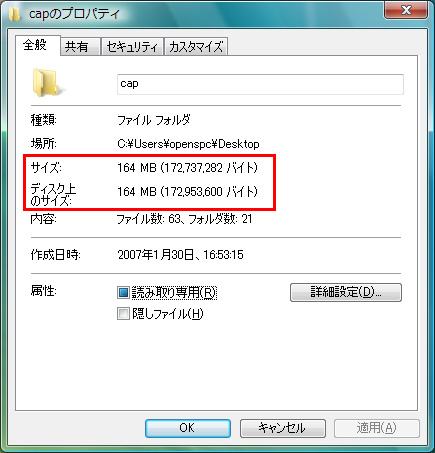Click the キャンセル button

(x=282, y=428)
